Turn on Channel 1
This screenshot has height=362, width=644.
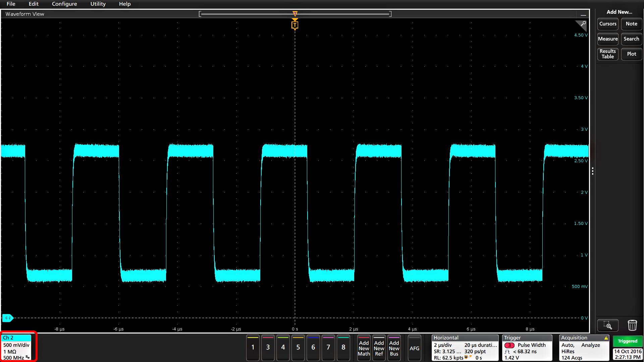253,348
